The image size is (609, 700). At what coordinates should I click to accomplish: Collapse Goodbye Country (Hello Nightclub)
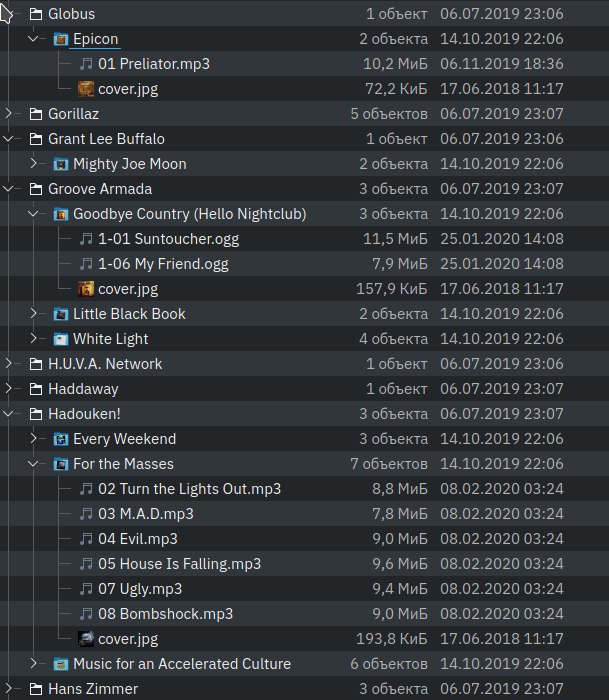point(33,214)
